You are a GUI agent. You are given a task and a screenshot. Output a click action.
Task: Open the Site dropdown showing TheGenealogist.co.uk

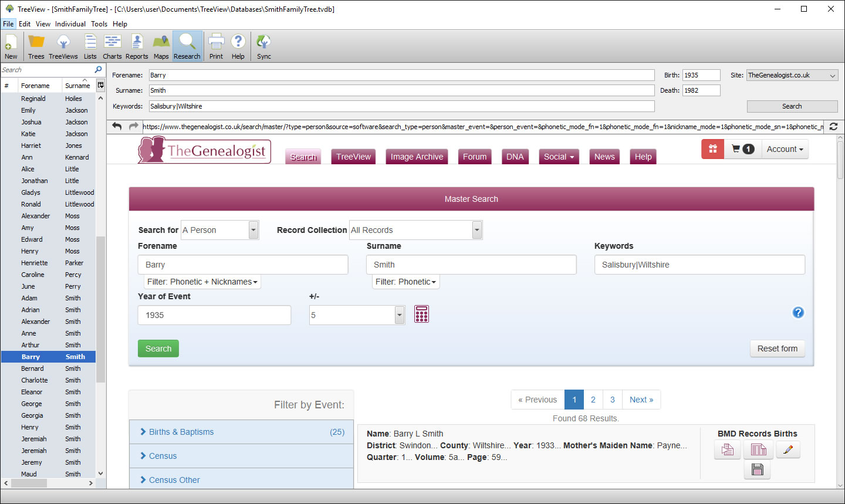[x=792, y=75]
